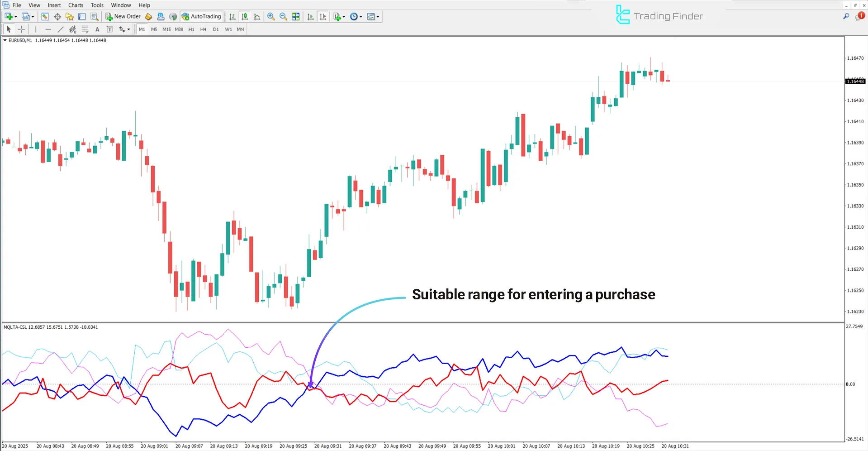Click the Zoom Out magnifier icon
868x451 pixels.
283,17
